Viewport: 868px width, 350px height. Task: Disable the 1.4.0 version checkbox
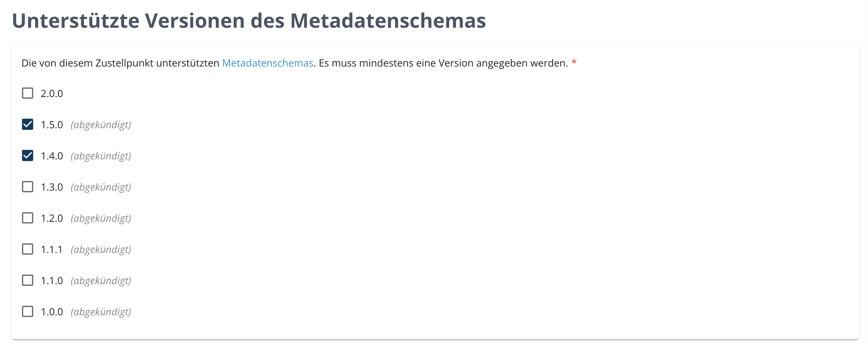(x=27, y=155)
